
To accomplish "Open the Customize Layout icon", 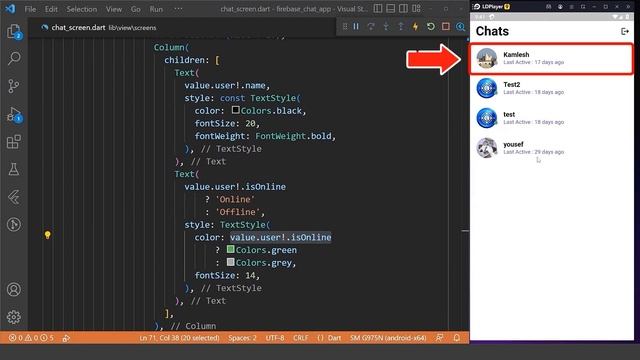I will (x=416, y=9).
